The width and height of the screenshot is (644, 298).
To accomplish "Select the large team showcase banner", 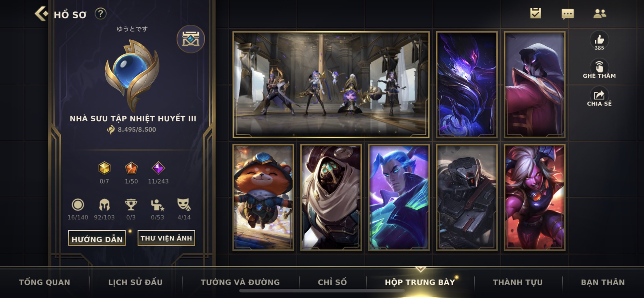I will point(331,85).
